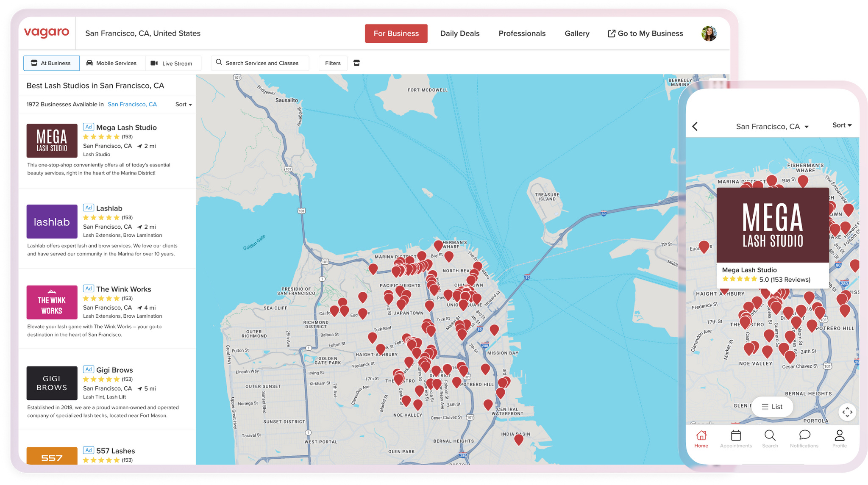The width and height of the screenshot is (868, 485).
Task: Click the 'Golden Gate Park' map label
Action: coord(328,360)
